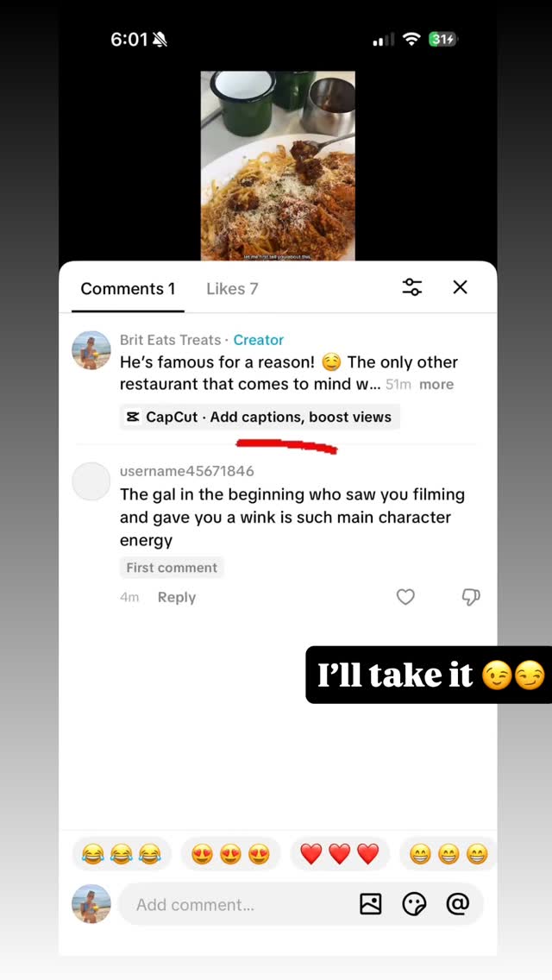Tap the @ mention icon
The image size is (552, 980).
(458, 904)
